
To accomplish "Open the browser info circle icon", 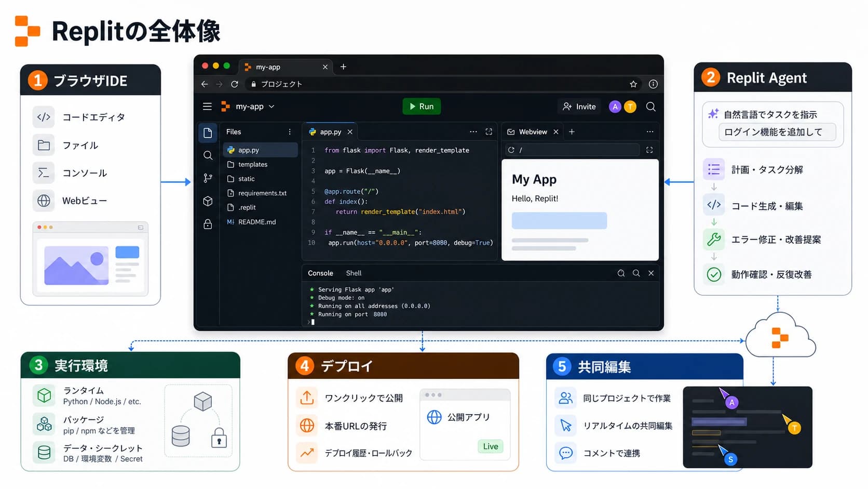I will 653,84.
